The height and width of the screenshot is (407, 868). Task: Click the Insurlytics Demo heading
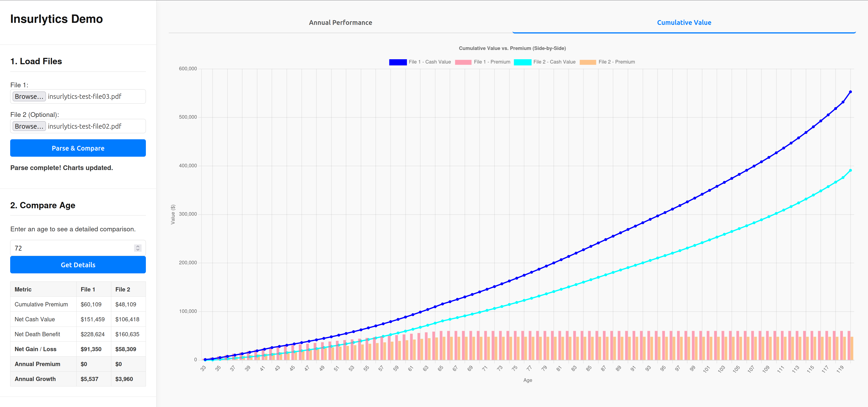tap(56, 19)
